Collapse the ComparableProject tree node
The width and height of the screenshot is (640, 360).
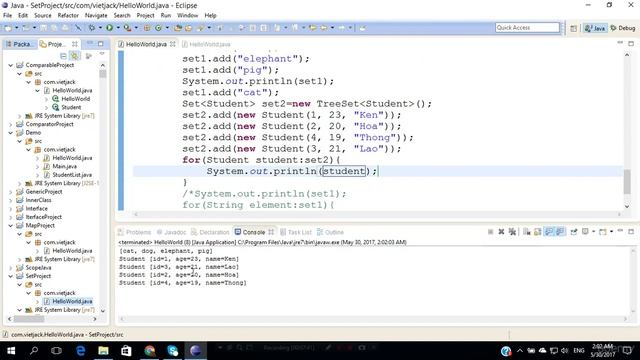tap(11, 65)
